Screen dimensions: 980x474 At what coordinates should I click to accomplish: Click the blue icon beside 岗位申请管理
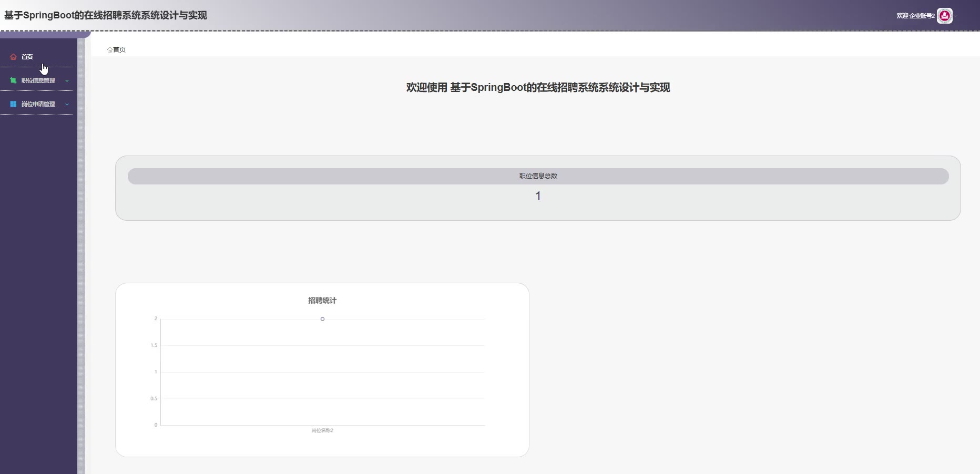(x=13, y=104)
